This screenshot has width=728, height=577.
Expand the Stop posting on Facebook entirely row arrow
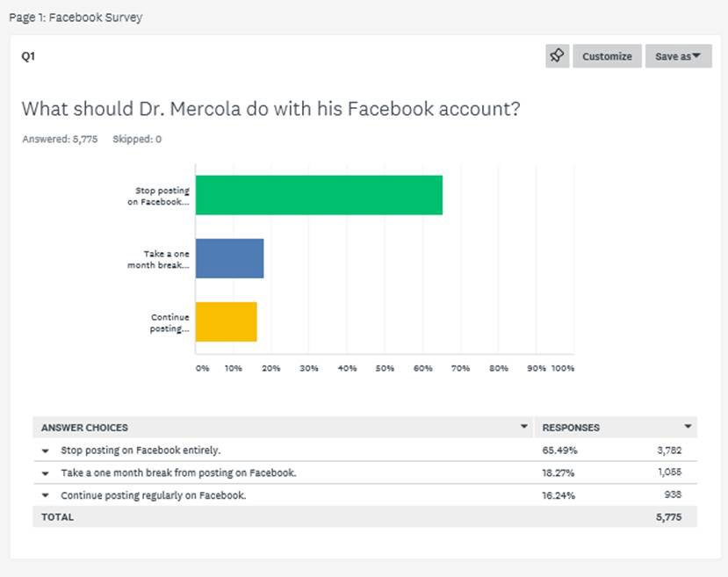45,451
